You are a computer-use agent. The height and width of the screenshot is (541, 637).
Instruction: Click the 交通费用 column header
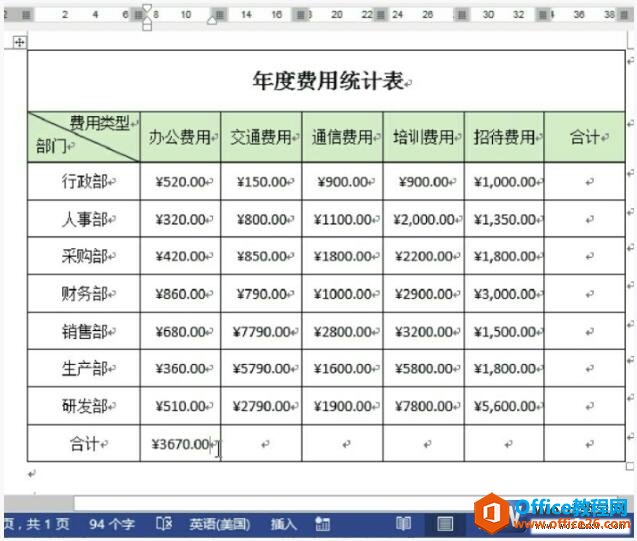(x=261, y=137)
